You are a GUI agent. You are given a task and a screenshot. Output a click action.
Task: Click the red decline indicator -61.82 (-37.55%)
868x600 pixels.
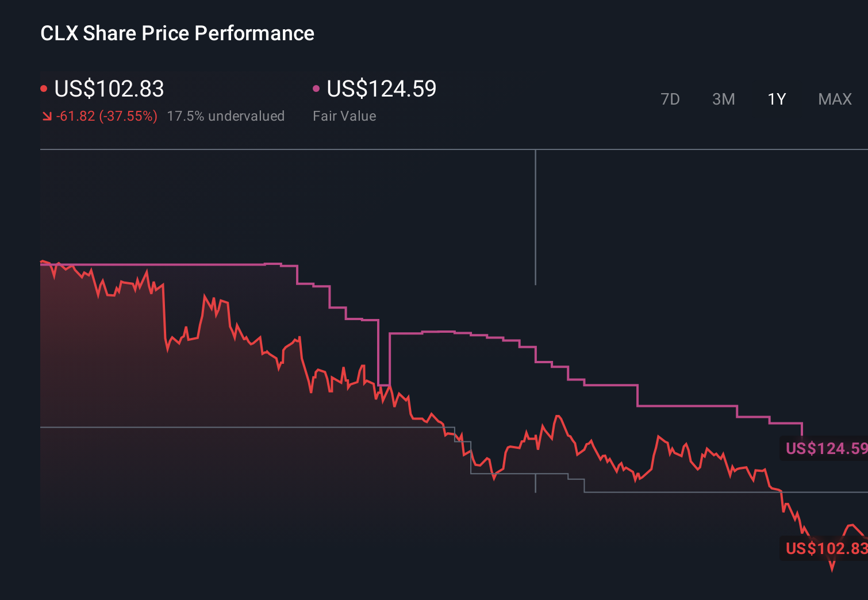107,116
